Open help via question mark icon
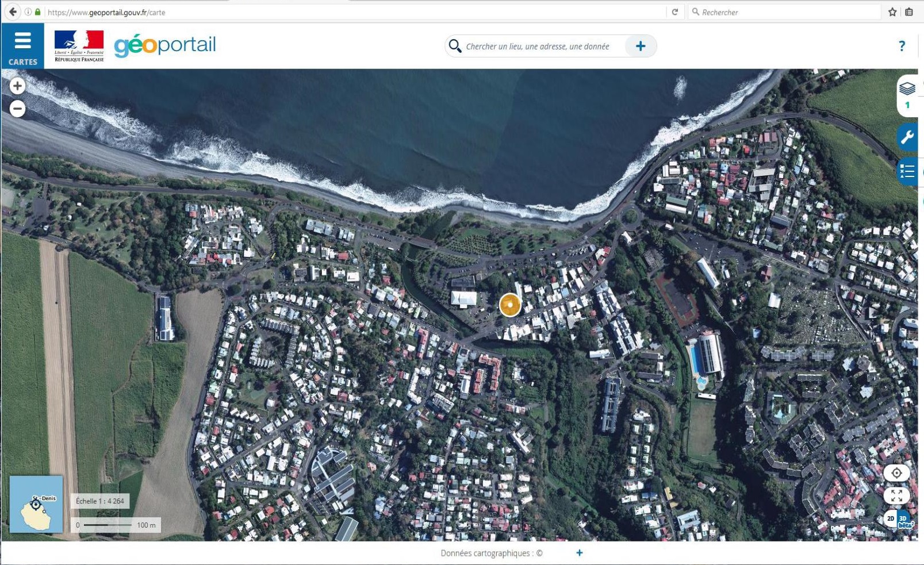This screenshot has height=565, width=924. click(x=902, y=46)
